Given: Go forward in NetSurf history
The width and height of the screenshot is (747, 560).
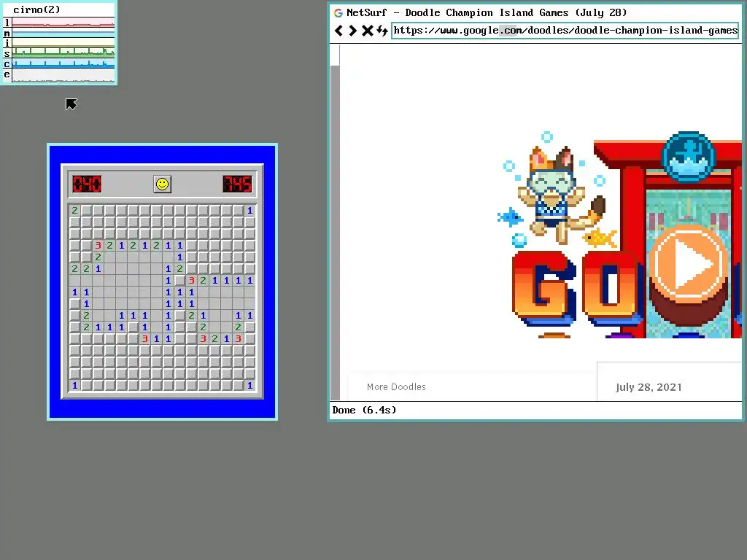Looking at the screenshot, I should (352, 31).
